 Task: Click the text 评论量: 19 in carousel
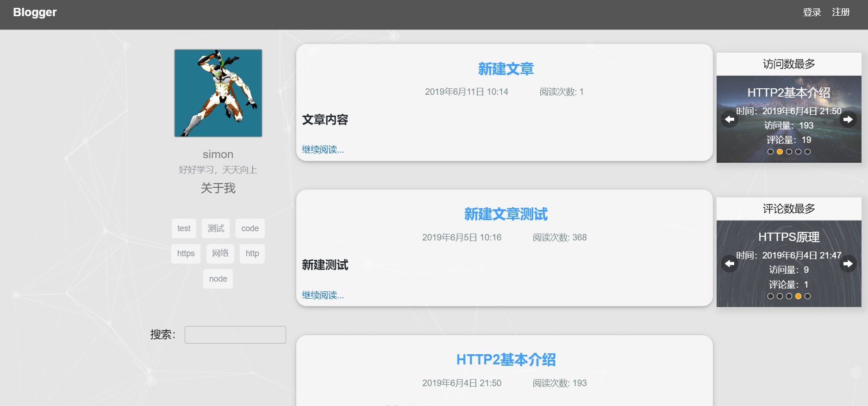click(x=789, y=140)
